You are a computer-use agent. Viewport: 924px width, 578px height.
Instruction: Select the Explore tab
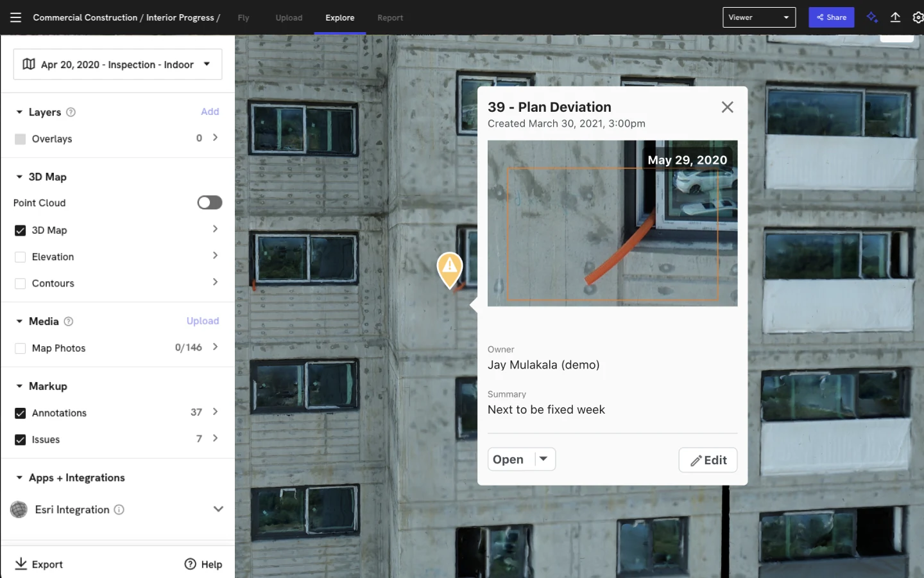coord(340,18)
